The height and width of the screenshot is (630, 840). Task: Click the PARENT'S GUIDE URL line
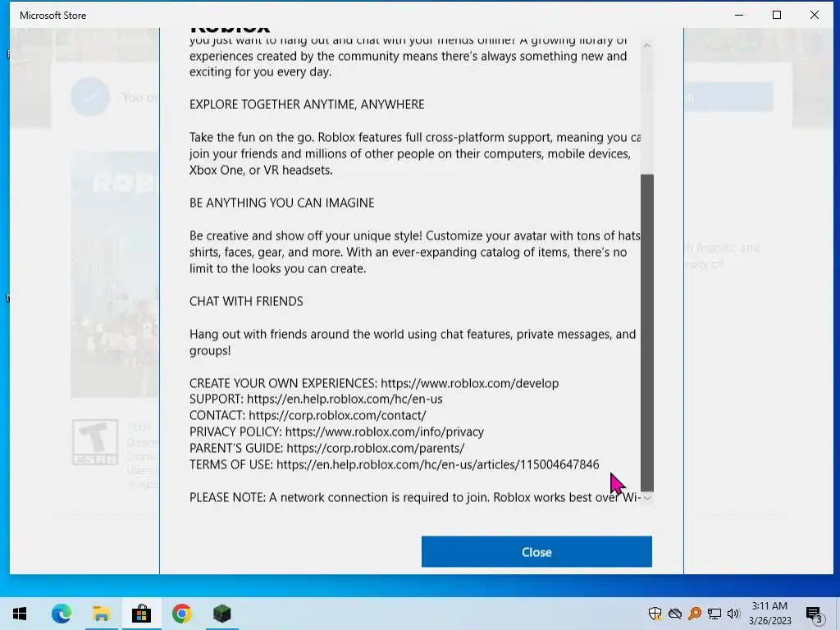326,448
